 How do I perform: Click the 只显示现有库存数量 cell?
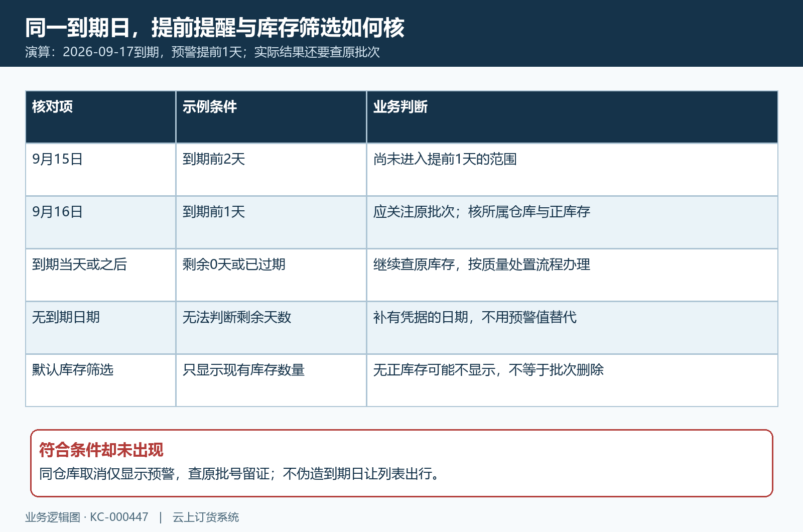point(271,380)
